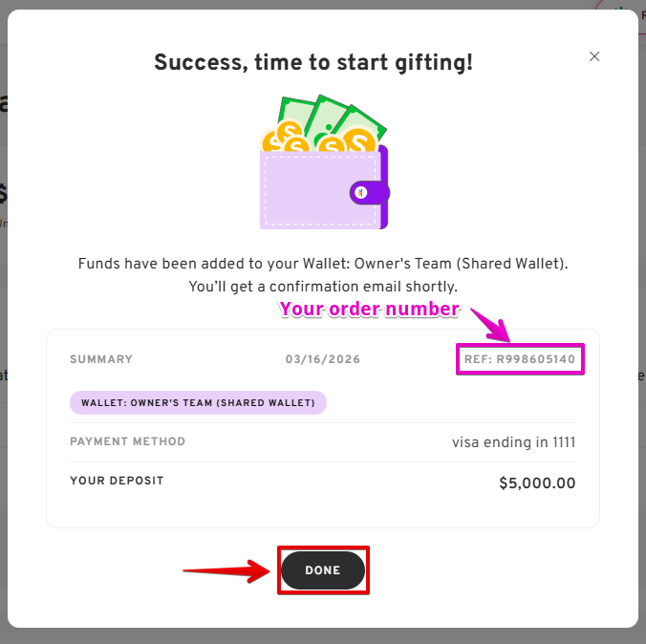The image size is (646, 644).
Task: Click the confirmation email notice text
Action: [x=322, y=286]
